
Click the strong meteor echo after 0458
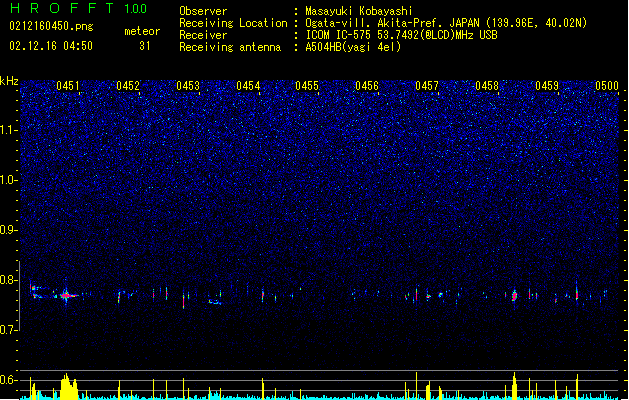pyautogui.click(x=515, y=296)
